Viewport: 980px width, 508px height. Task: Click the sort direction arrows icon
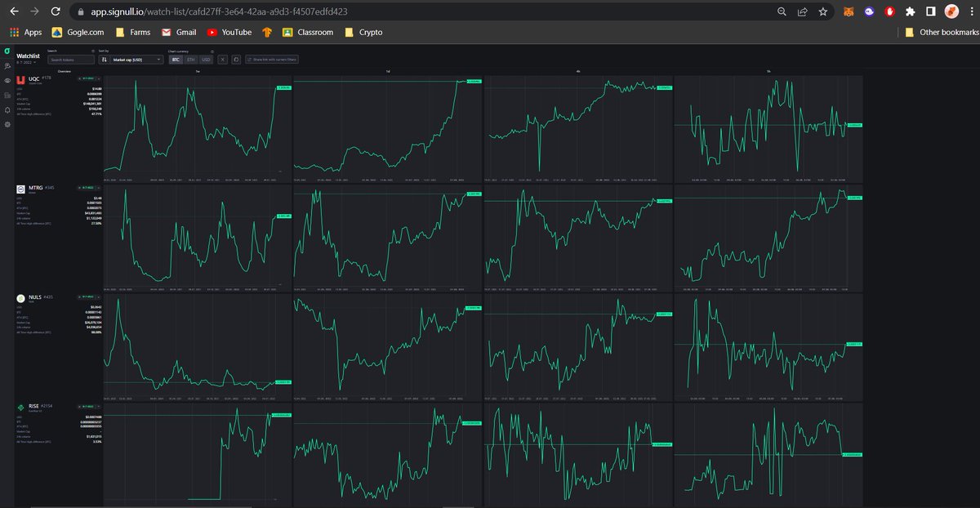tap(105, 60)
